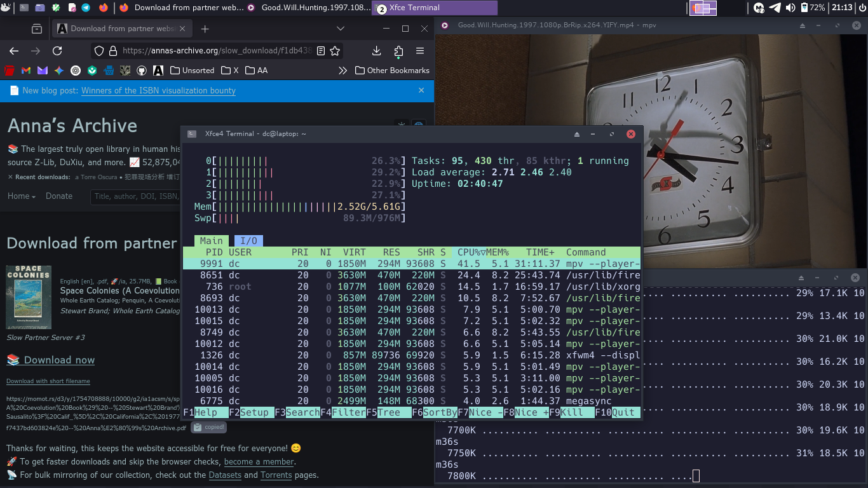Screen dimensions: 868x488
Task: Open Firefox application hamburger menu
Action: point(420,51)
